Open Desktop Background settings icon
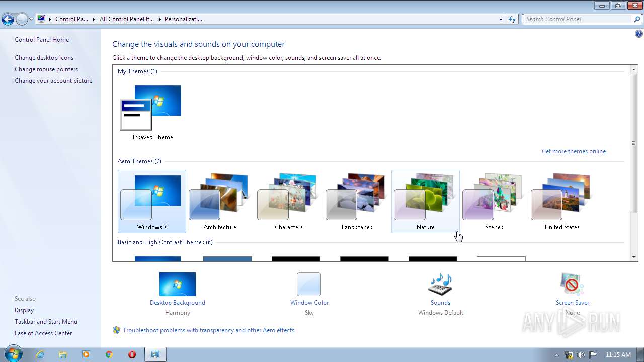This screenshot has height=362, width=644. click(x=178, y=284)
